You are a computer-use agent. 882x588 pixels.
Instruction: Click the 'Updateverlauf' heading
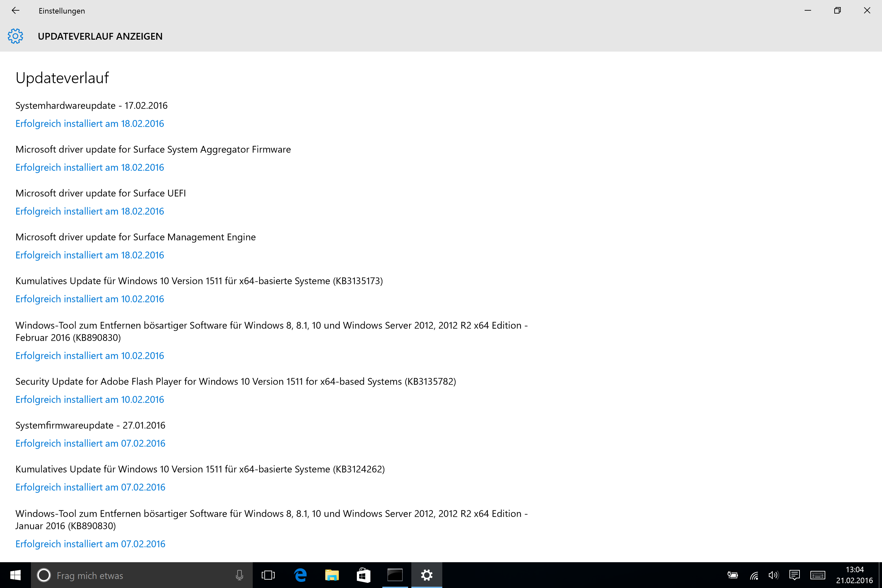[x=62, y=78]
